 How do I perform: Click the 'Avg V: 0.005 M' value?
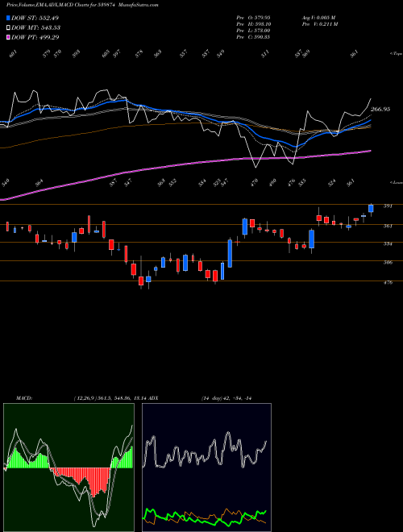pyautogui.click(x=318, y=17)
